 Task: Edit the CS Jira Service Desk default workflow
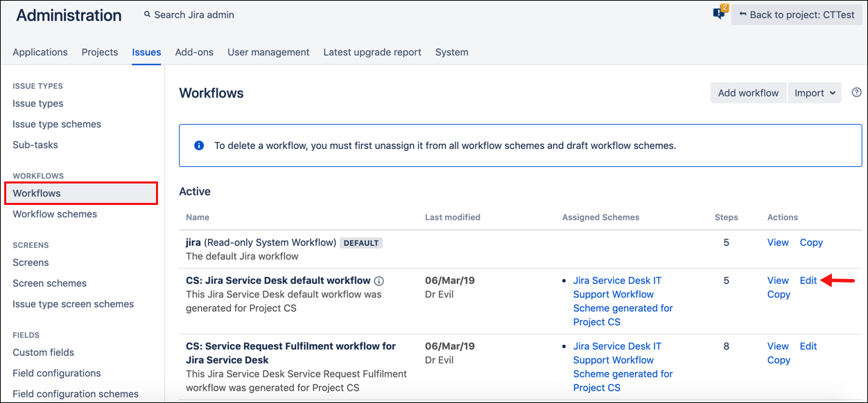pos(808,280)
